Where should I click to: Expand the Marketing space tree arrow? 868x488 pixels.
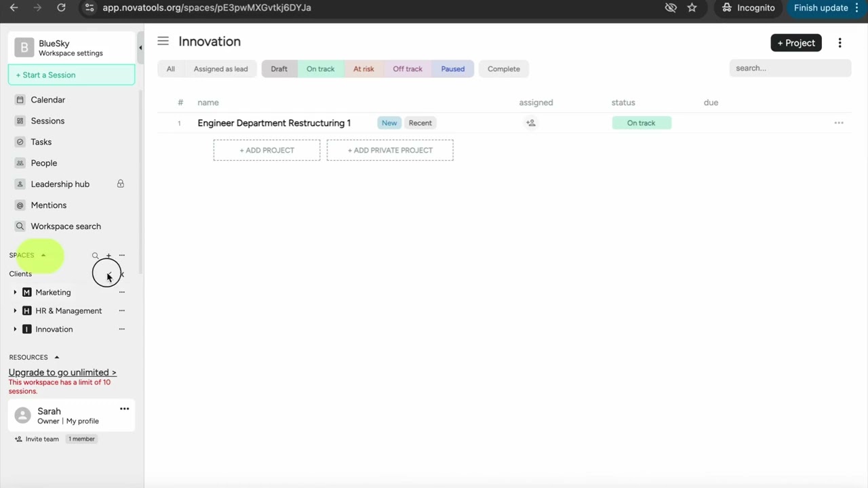[x=15, y=292]
